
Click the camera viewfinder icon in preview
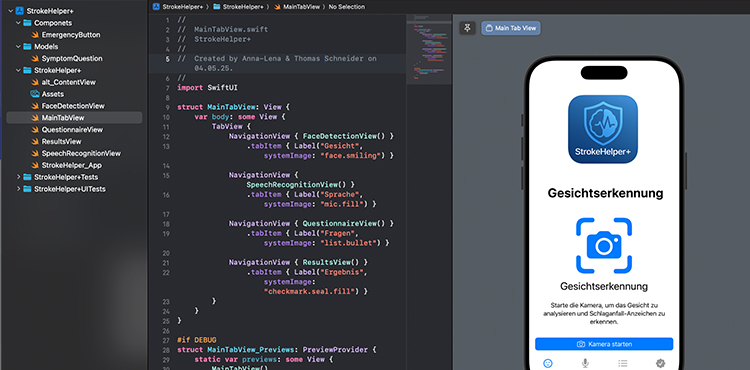click(x=604, y=246)
